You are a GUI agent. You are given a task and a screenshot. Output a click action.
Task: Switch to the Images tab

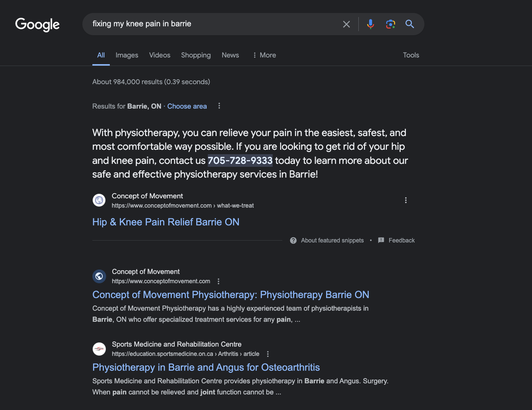tap(127, 55)
